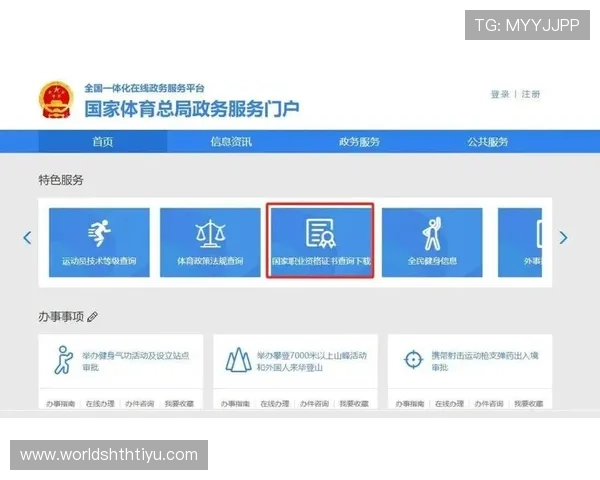600x480 pixels.
Task: Click the mountain peaks icon
Action: [x=238, y=360]
